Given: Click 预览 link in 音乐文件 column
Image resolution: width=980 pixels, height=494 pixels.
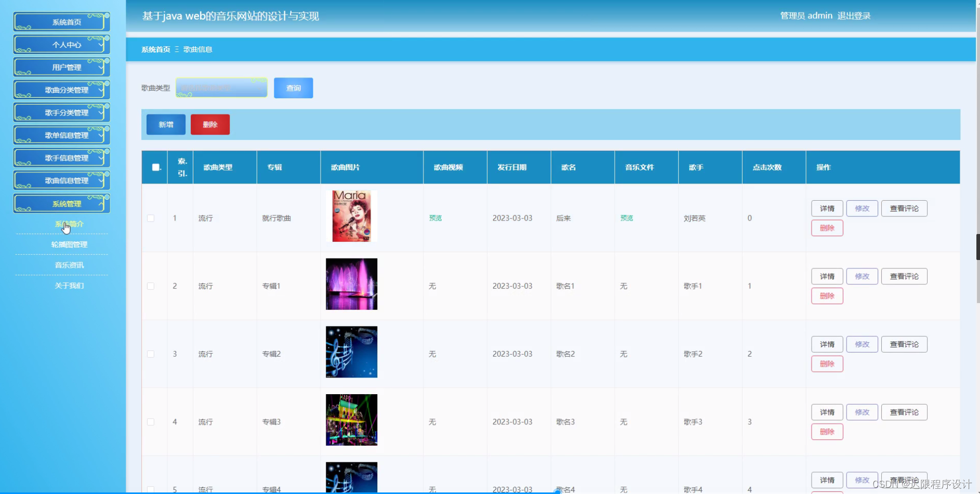Looking at the screenshot, I should 627,218.
